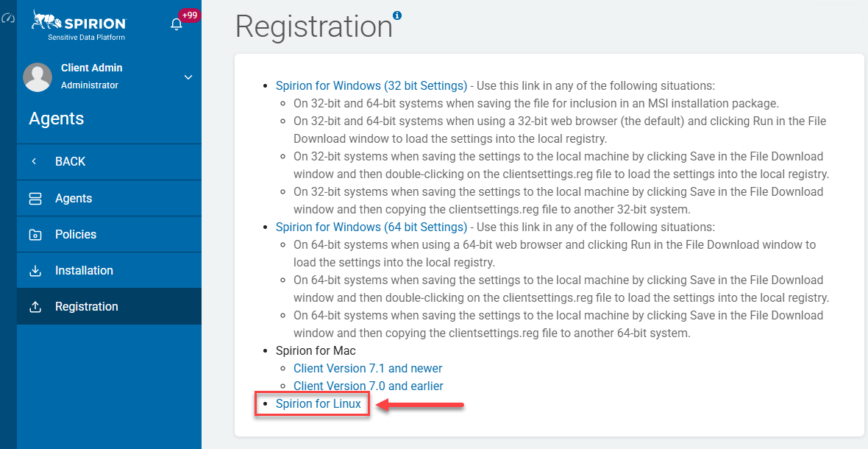The height and width of the screenshot is (449, 868).
Task: Download Spirion for Windows 64 bit Settings
Action: (x=371, y=227)
